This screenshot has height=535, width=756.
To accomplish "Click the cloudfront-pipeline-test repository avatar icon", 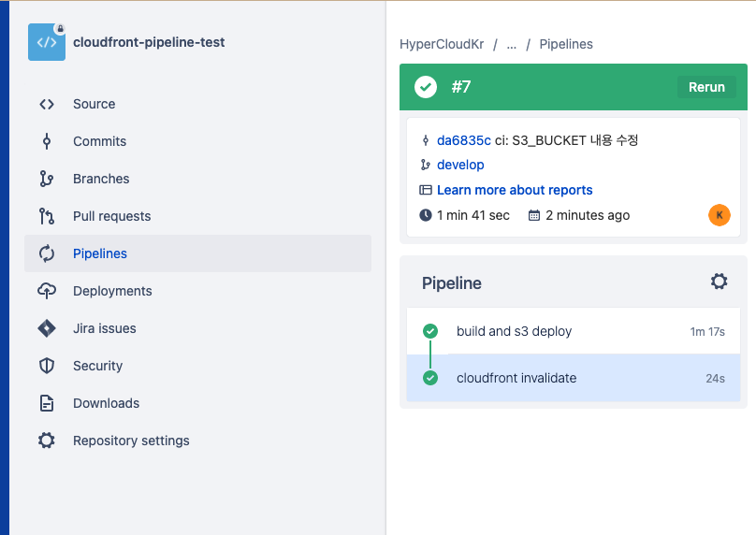I will tap(47, 42).
